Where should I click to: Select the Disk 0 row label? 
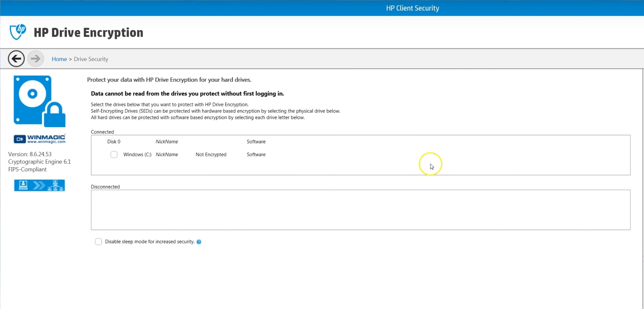coord(114,142)
